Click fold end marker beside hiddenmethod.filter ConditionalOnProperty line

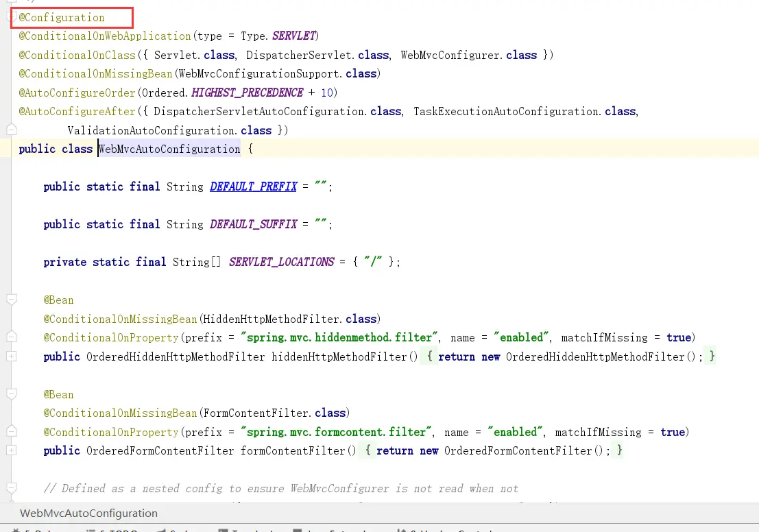click(x=11, y=337)
